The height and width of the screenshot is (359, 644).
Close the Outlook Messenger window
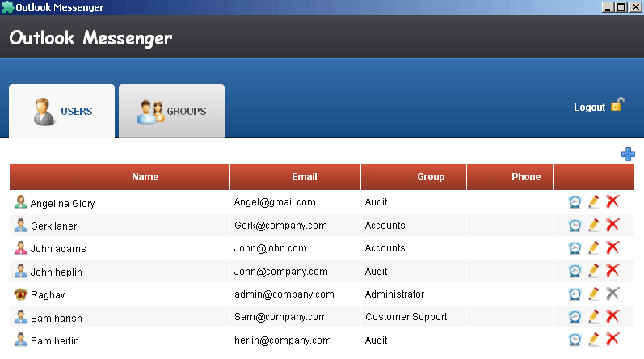[x=636, y=7]
